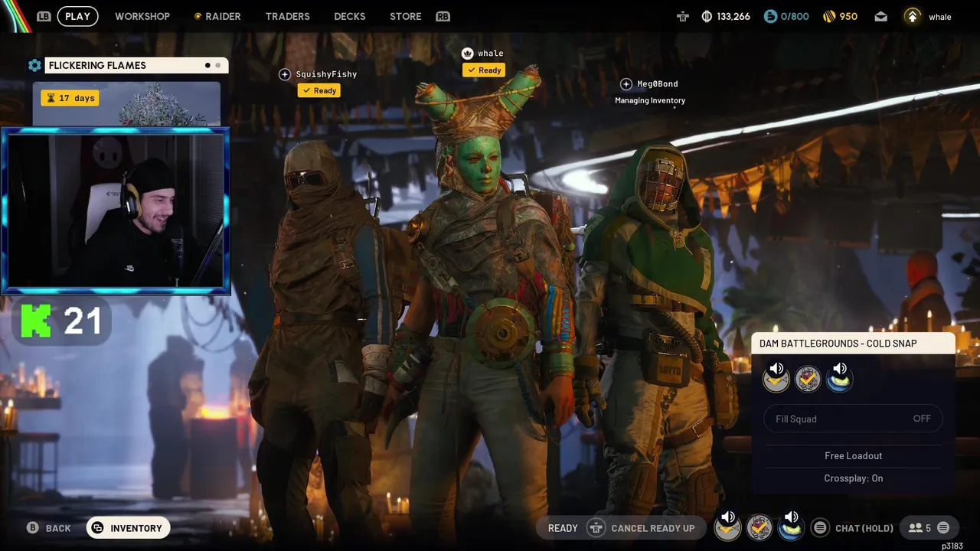The height and width of the screenshot is (551, 980).
Task: Select middle squad avatar in bottom bar
Action: 759,527
